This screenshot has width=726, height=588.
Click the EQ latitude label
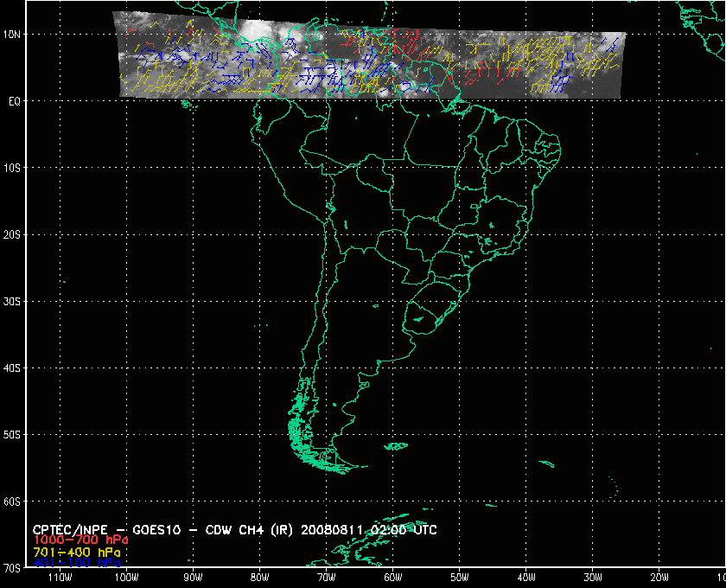click(x=15, y=101)
